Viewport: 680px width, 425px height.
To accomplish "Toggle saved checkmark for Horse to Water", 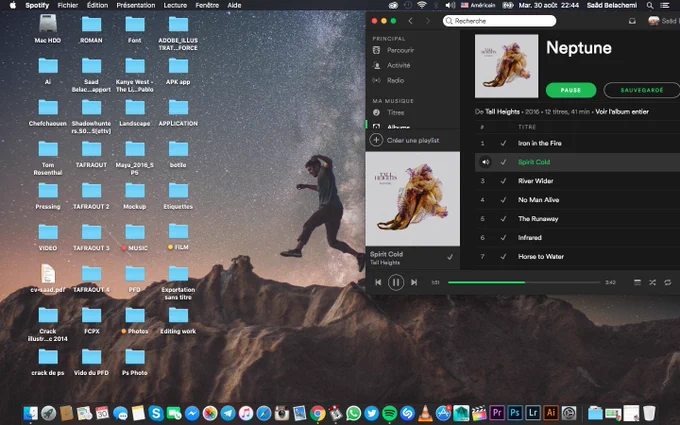I will [503, 257].
